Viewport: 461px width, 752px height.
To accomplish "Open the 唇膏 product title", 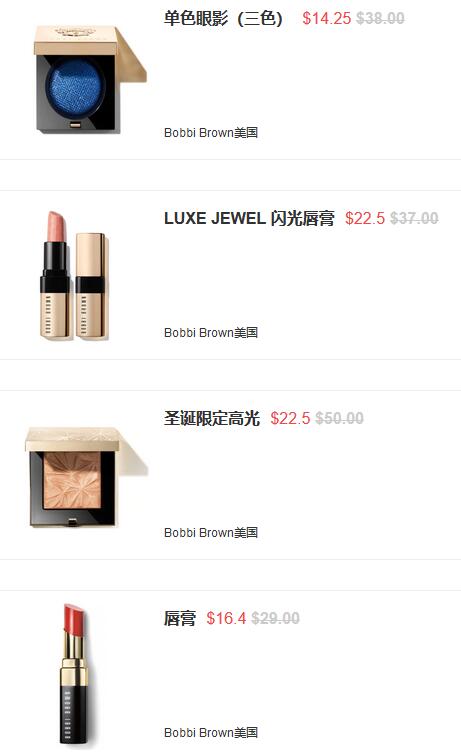I will coord(180,618).
